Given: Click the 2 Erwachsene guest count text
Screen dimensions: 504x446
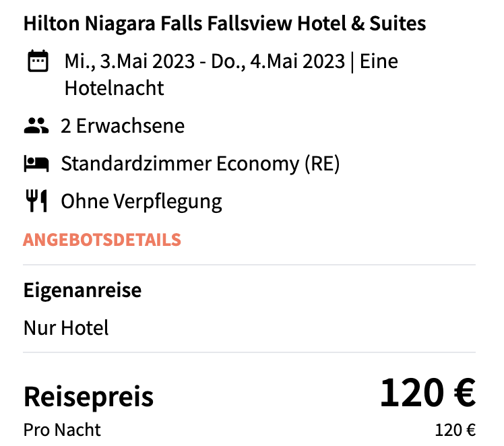Looking at the screenshot, I should (x=123, y=125).
